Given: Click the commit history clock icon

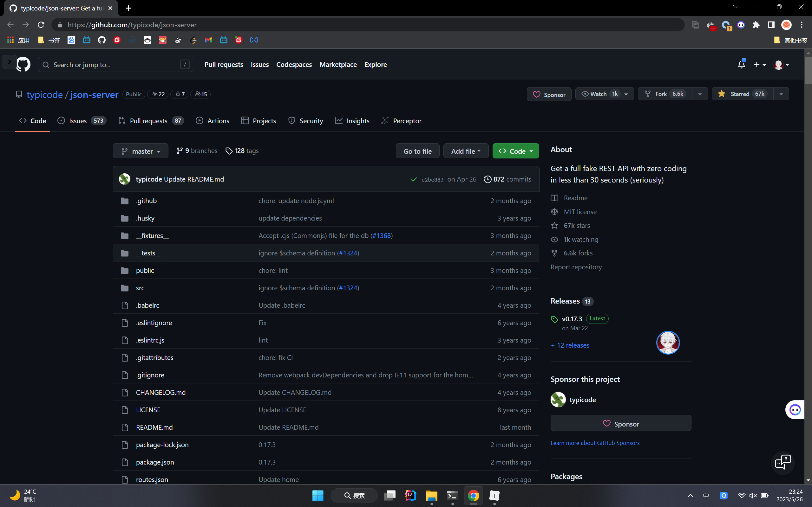Looking at the screenshot, I should pos(487,179).
